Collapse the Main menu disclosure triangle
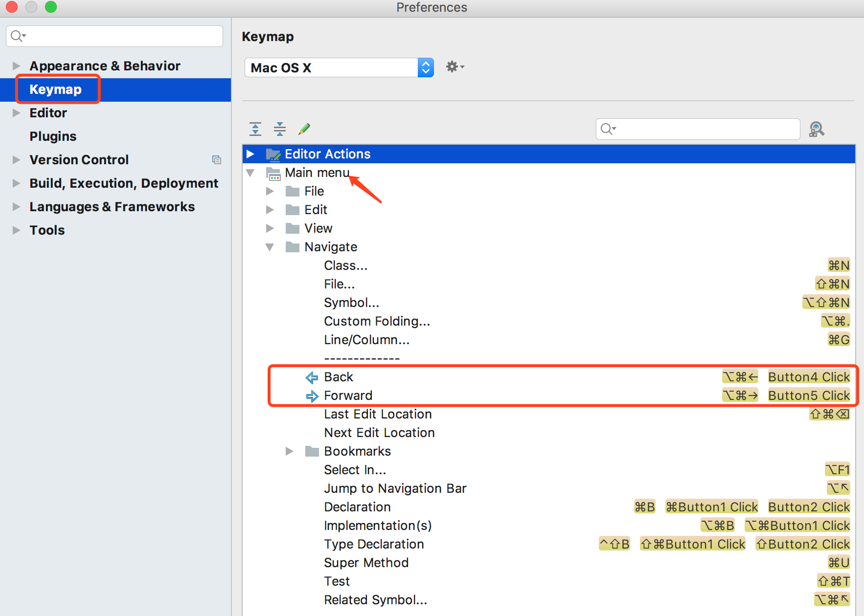 click(251, 173)
